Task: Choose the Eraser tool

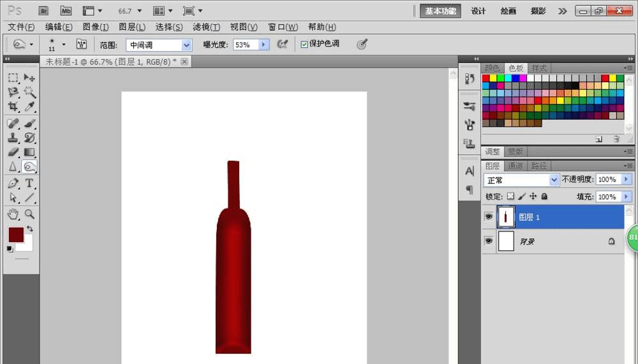Action: coord(13,152)
